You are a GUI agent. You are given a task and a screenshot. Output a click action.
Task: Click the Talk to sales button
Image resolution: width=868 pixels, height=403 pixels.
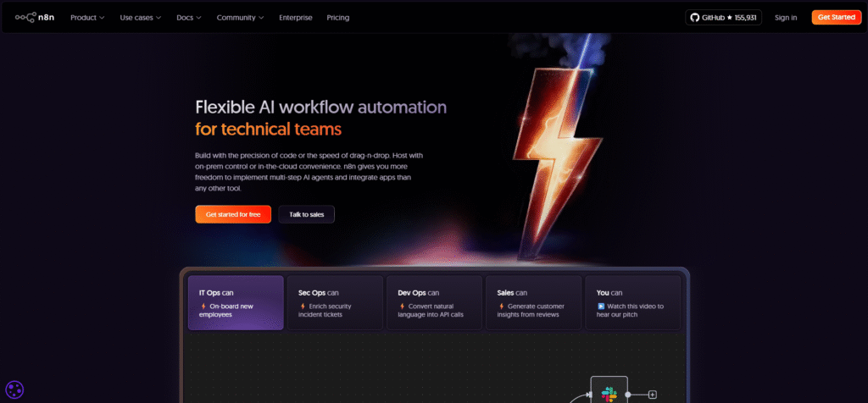pos(306,214)
